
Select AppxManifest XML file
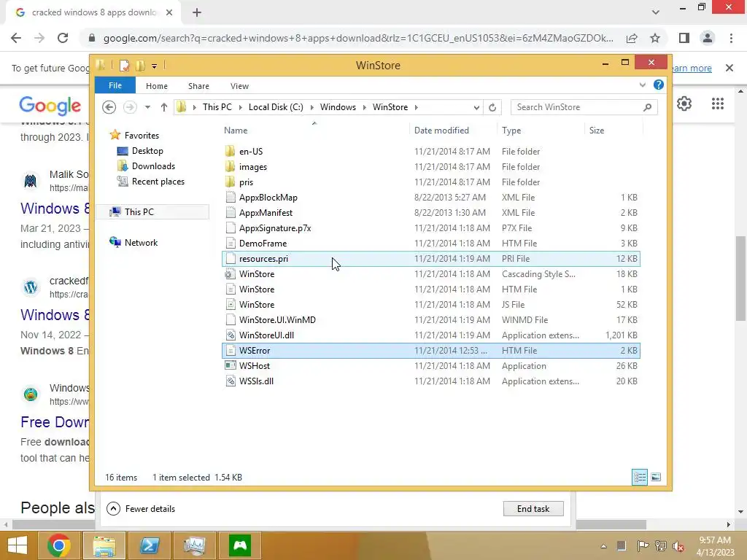(430, 212)
